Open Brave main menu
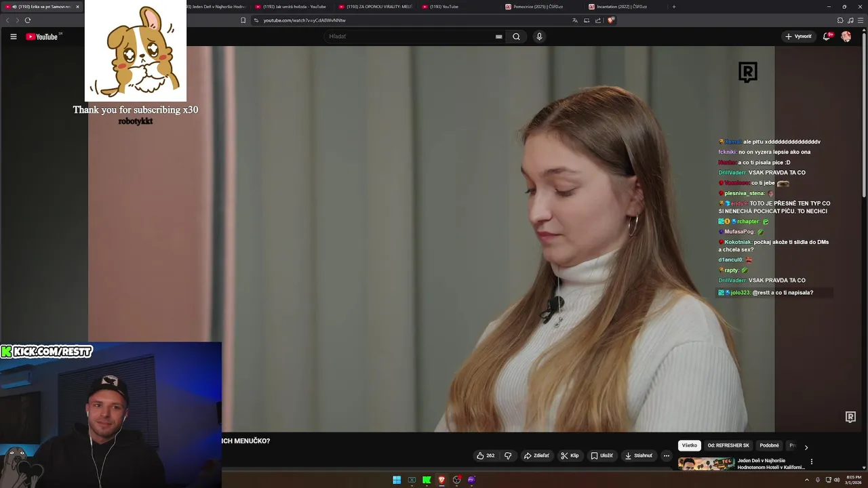 coord(861,20)
